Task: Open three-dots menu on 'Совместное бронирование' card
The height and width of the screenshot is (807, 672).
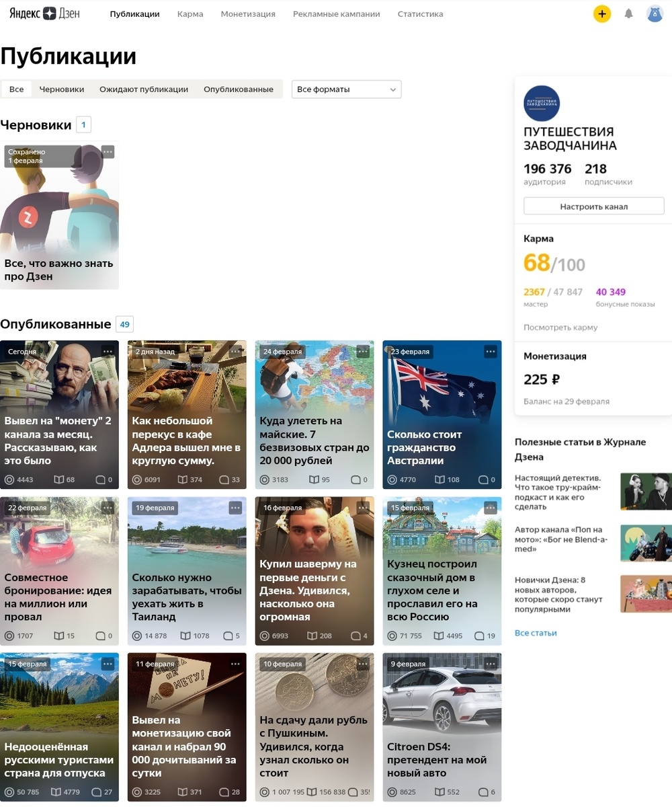Action: (108, 508)
